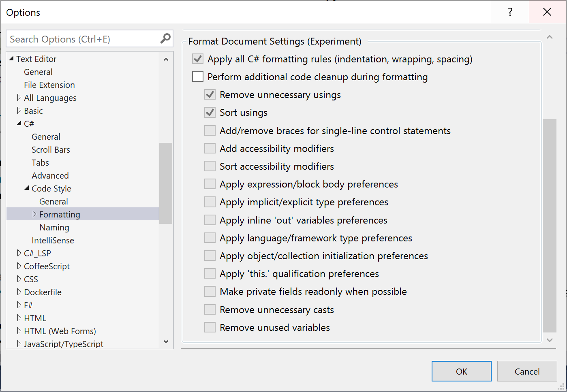This screenshot has height=392, width=567.
Task: Toggle 'Remove unnecessary casts' checkbox
Action: (x=210, y=309)
